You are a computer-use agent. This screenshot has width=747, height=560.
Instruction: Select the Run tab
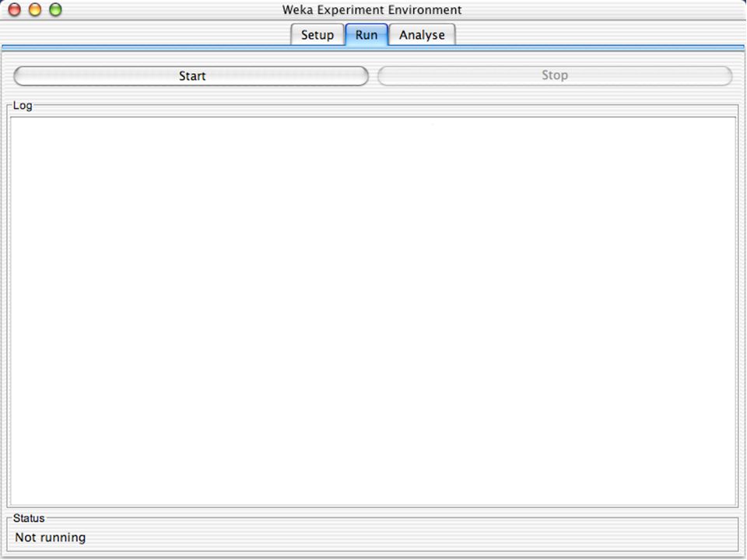coord(366,35)
